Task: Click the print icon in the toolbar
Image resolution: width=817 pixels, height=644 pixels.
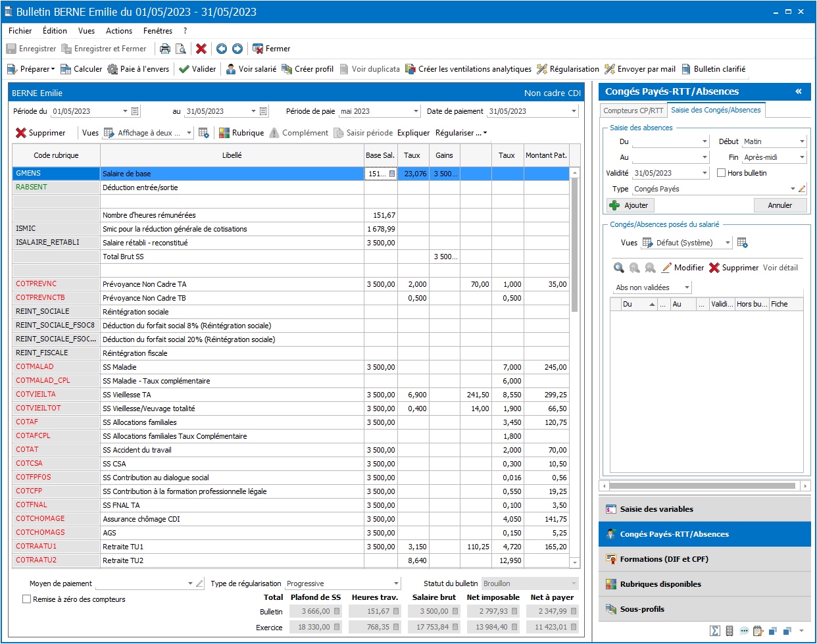Action: 165,49
